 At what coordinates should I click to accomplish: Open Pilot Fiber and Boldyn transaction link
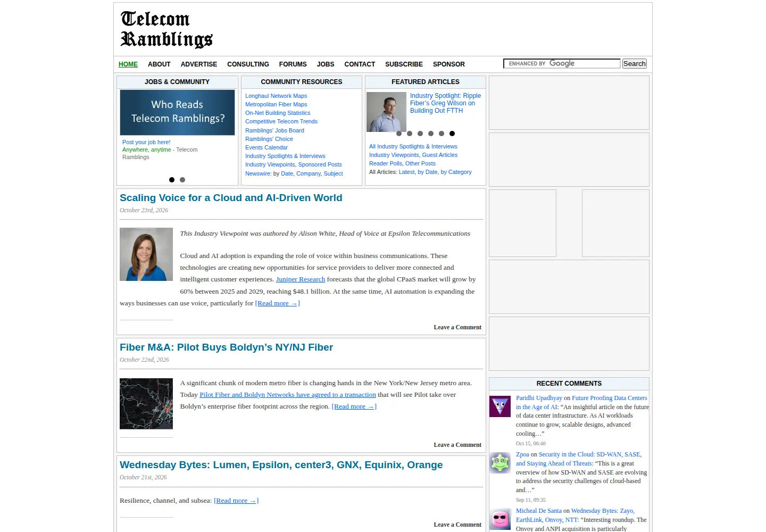tap(288, 395)
